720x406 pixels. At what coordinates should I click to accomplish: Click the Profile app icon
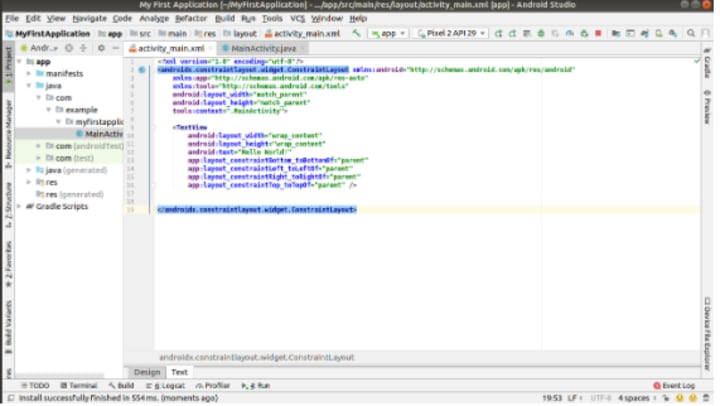(569, 33)
